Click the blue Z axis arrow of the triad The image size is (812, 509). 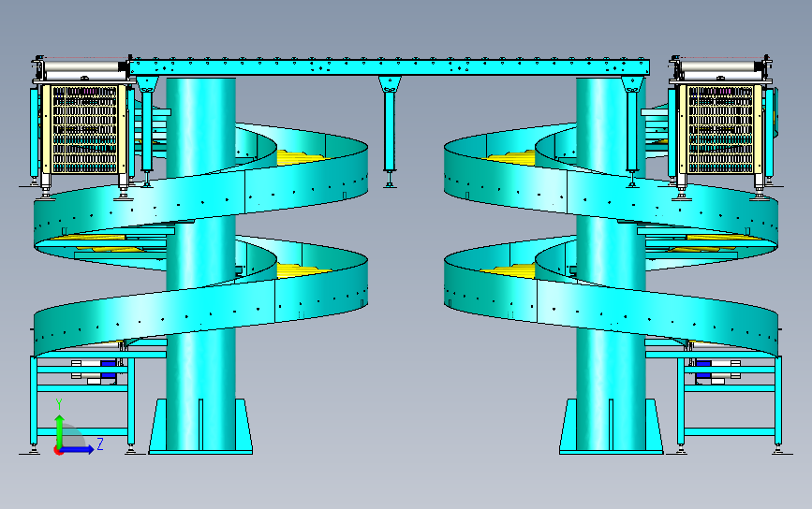click(78, 449)
